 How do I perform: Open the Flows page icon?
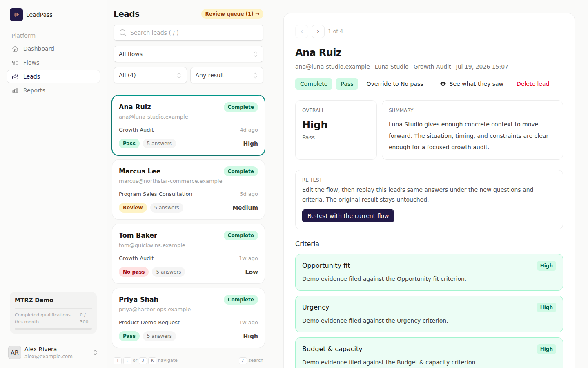tap(15, 63)
